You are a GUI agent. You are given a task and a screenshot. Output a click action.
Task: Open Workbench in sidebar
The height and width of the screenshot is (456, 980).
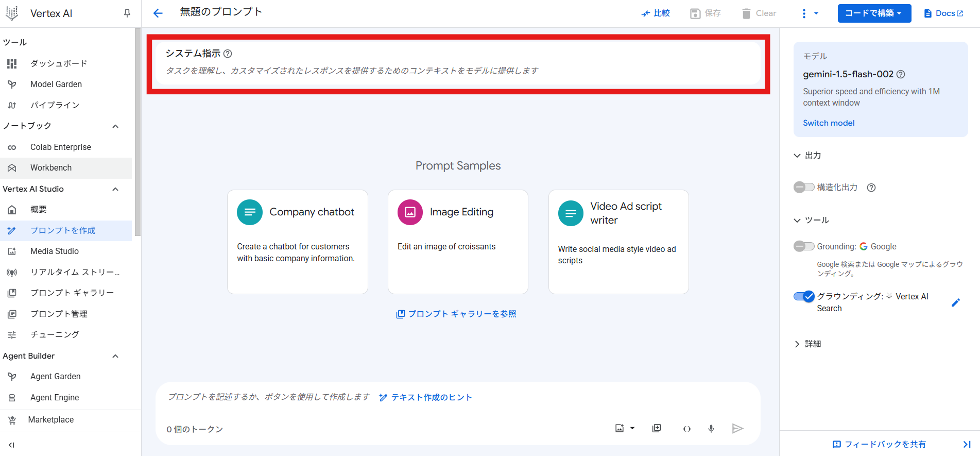click(66, 168)
